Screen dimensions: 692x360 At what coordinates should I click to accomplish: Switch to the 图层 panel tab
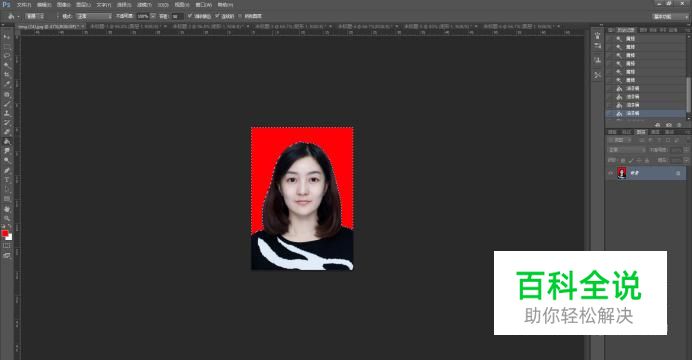tap(640, 132)
